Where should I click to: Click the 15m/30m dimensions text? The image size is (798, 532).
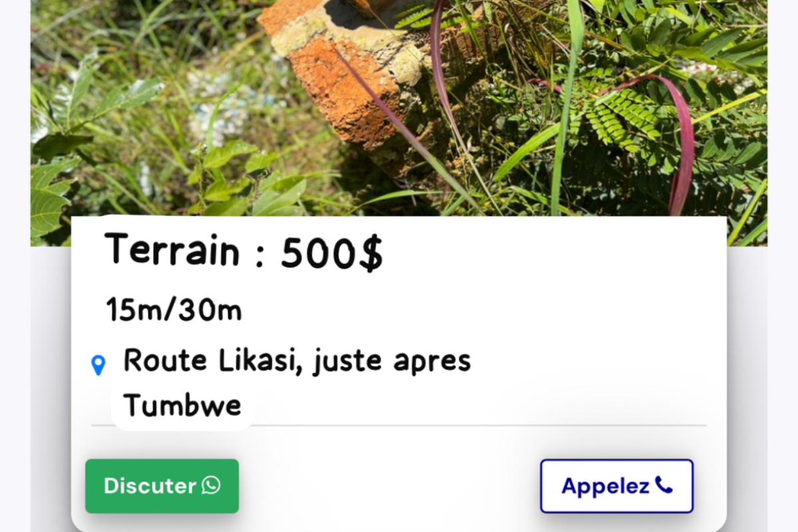[174, 310]
